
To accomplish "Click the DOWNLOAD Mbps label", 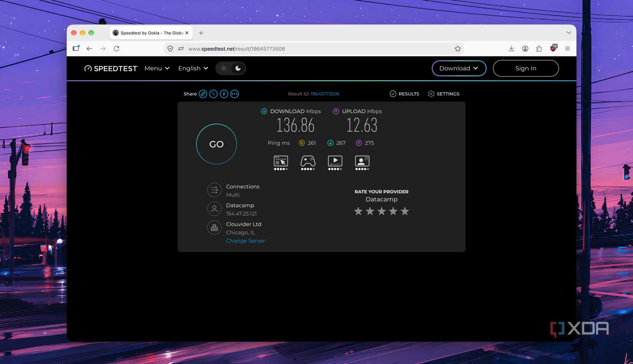I will coord(295,111).
